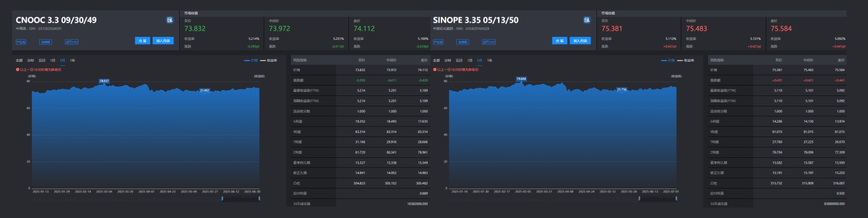This screenshot has height=218, width=868.
Task: Toggle white yield series legend in SINOPE chart
Action: [x=686, y=60]
